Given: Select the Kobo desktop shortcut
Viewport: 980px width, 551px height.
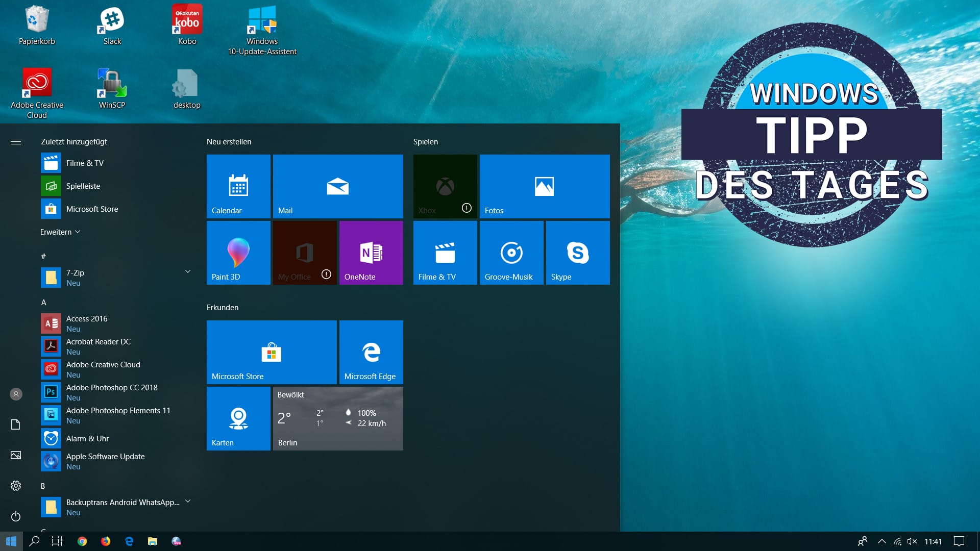Looking at the screenshot, I should coord(187,25).
